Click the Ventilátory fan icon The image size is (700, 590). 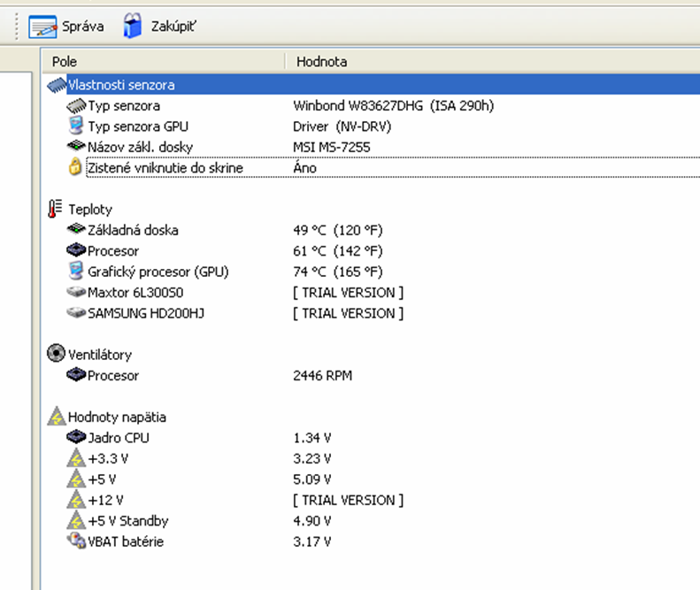(x=57, y=353)
